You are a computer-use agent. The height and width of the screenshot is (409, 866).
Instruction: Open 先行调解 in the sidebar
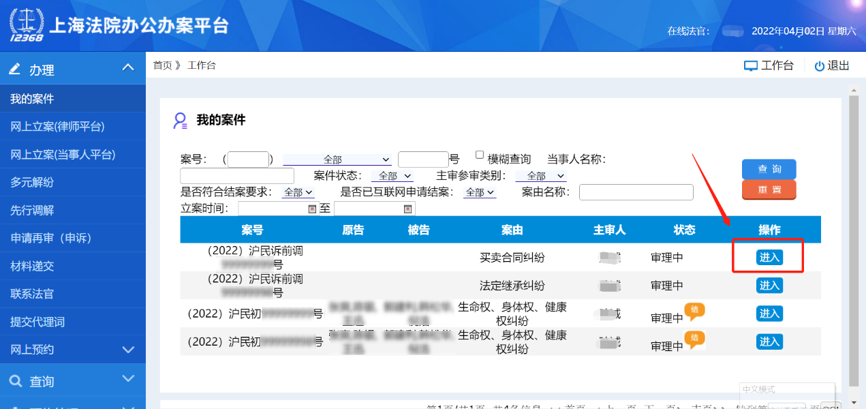coord(73,211)
